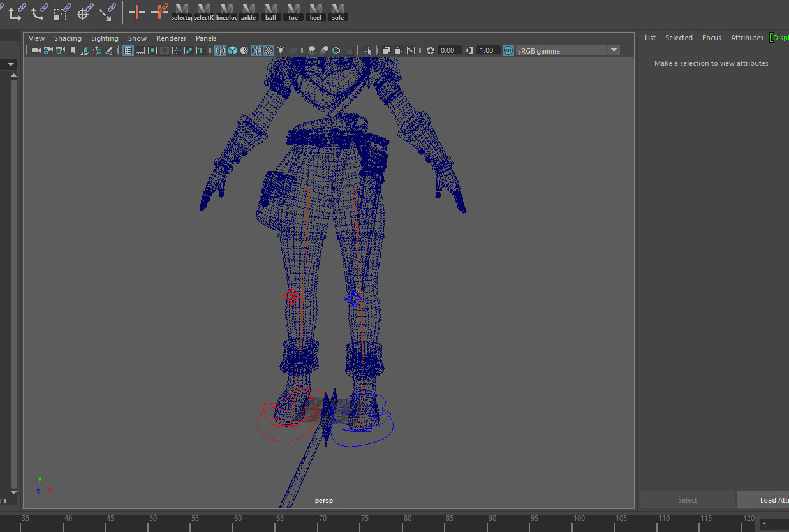Open the sRGB gamma view transform dropdown
Image resolution: width=789 pixels, height=532 pixels.
click(613, 50)
